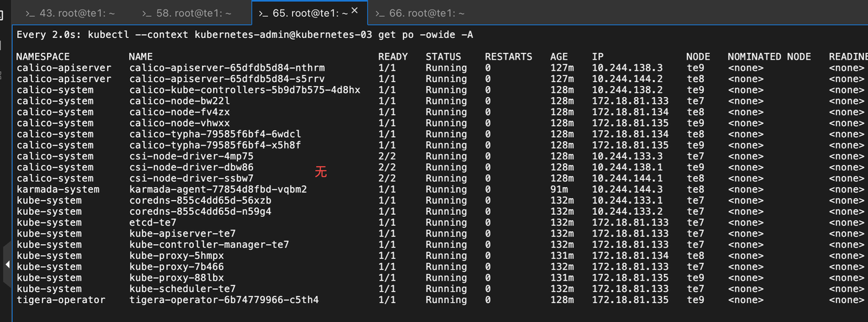Switch to the 43. root@te1 terminal tab
The width and height of the screenshot is (868, 322).
coord(69,14)
